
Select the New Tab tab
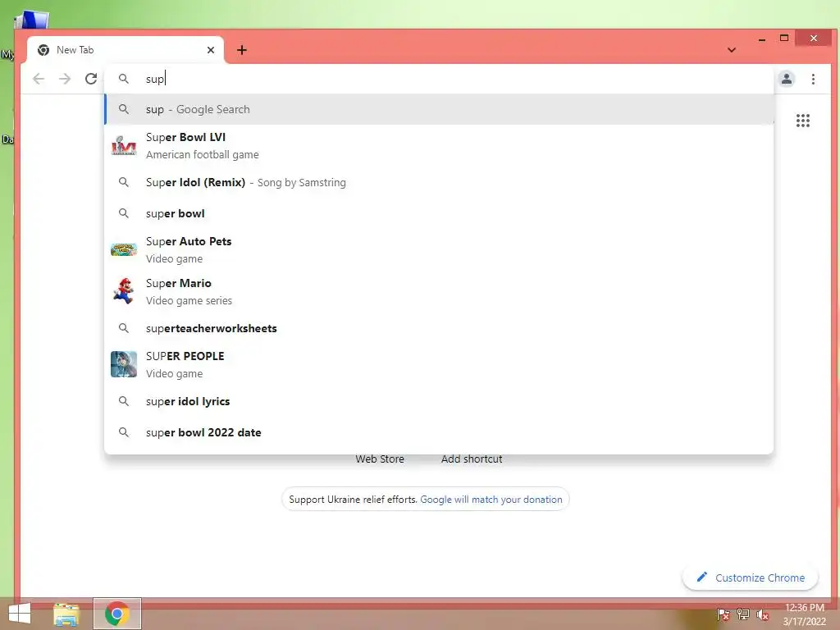[126, 50]
